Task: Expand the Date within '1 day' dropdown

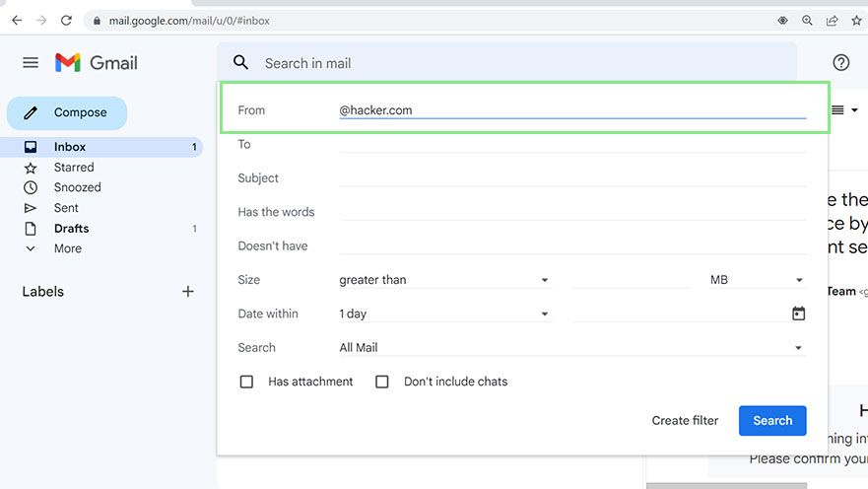Action: pos(443,314)
